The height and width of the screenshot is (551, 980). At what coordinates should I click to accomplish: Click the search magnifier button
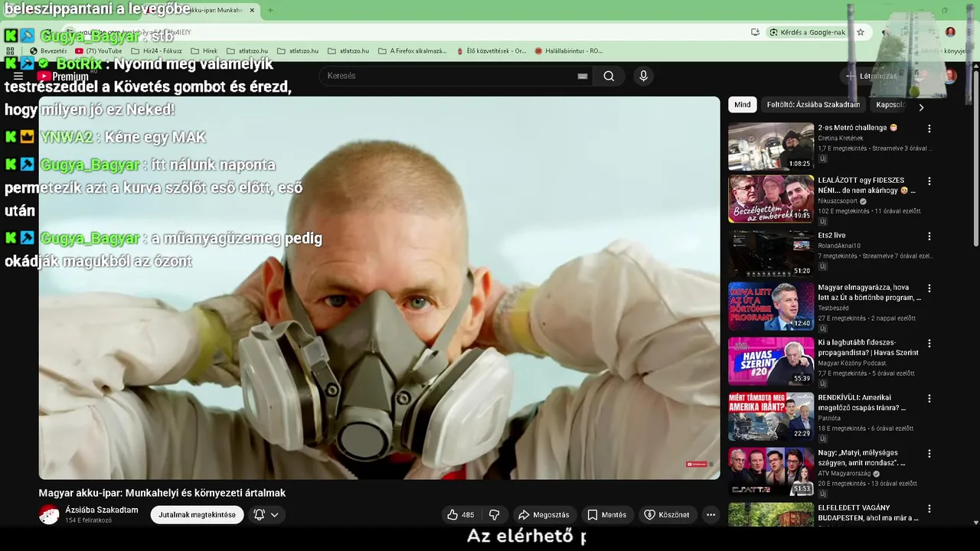tap(609, 76)
